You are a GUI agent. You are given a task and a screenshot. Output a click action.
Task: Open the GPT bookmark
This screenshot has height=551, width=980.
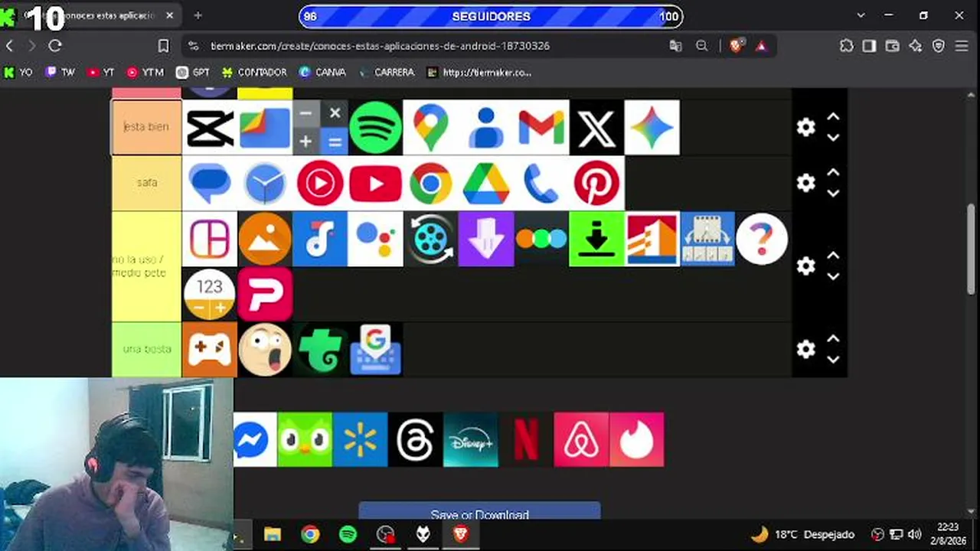193,73
